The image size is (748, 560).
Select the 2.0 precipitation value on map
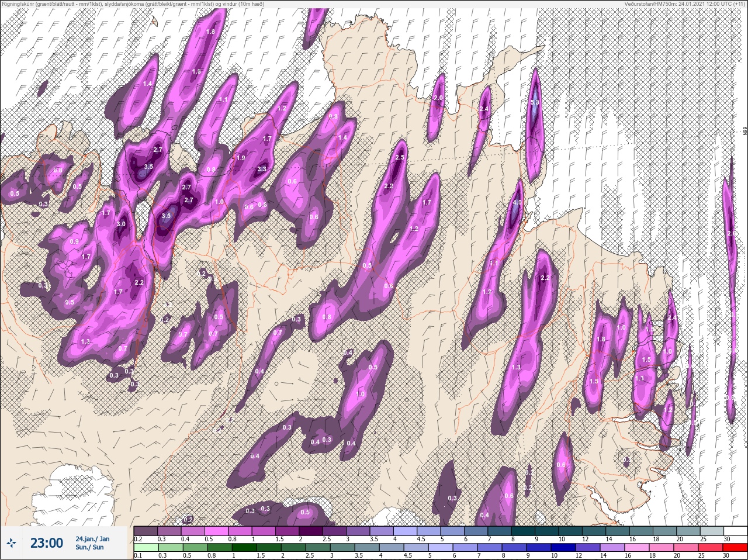[438, 98]
